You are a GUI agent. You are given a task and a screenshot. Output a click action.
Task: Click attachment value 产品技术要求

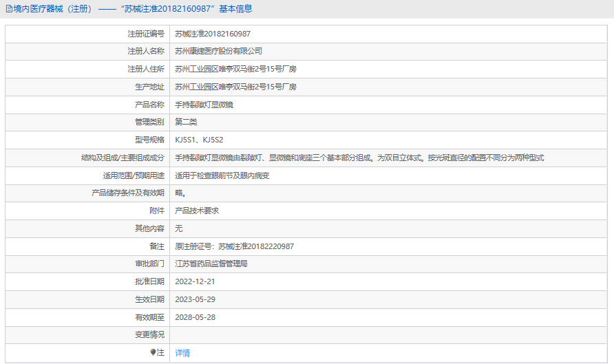click(x=197, y=211)
